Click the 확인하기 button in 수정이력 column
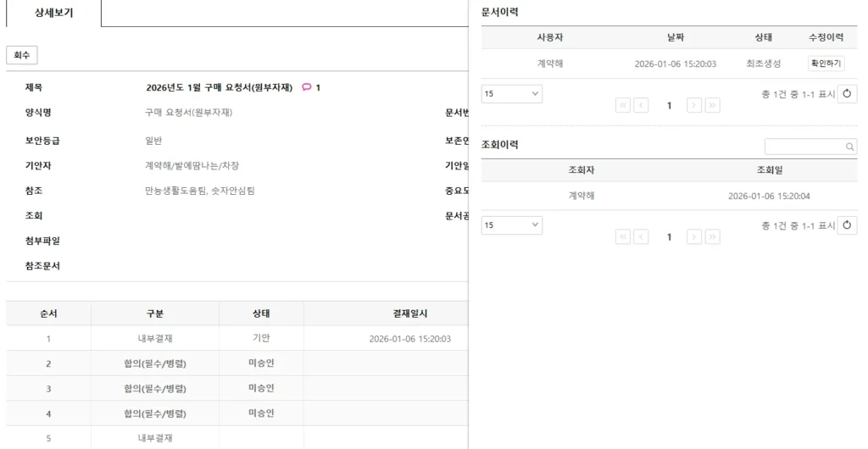 pyautogui.click(x=826, y=64)
